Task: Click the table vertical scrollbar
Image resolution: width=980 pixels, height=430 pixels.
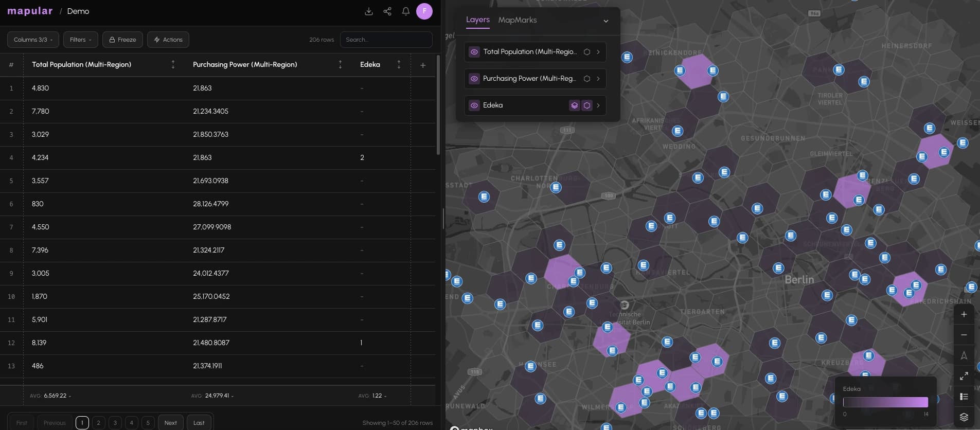Action: tap(438, 105)
